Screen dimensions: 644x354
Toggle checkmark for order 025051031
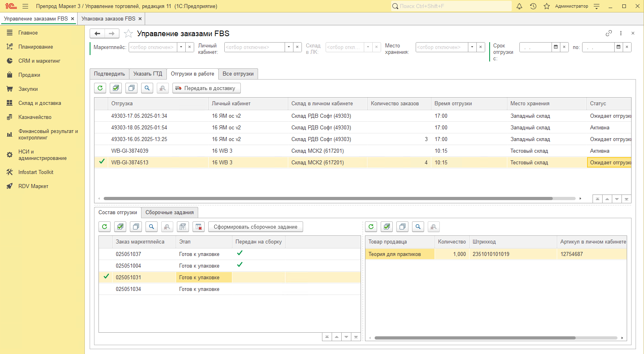[x=106, y=277]
